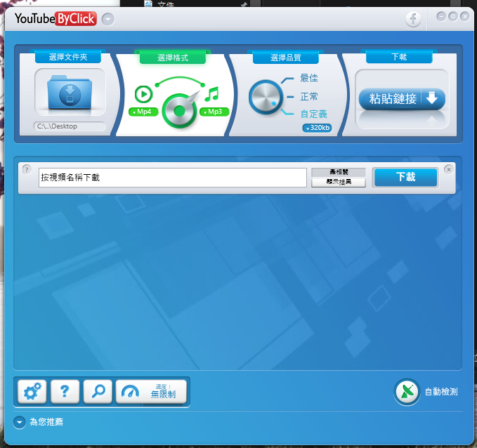Click the C:\..\Desktop path field

(x=70, y=126)
